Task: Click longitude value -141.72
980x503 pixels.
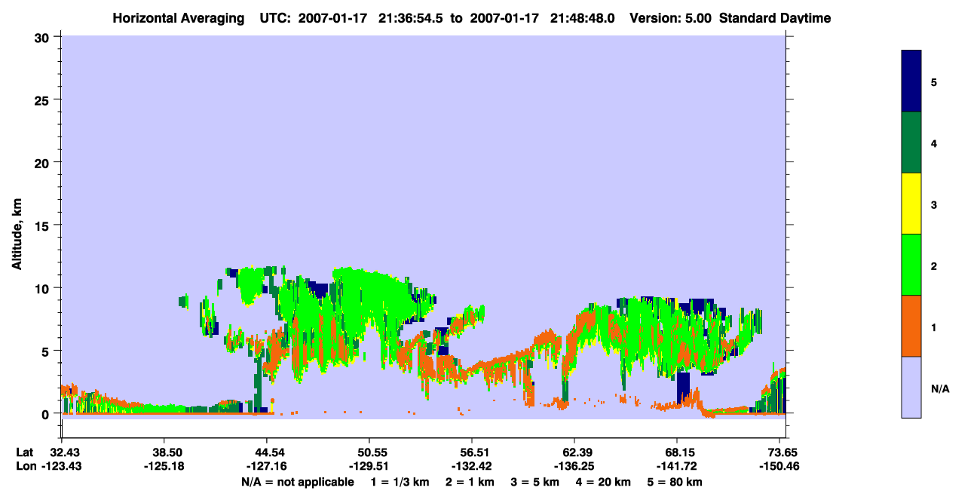Action: 677,466
